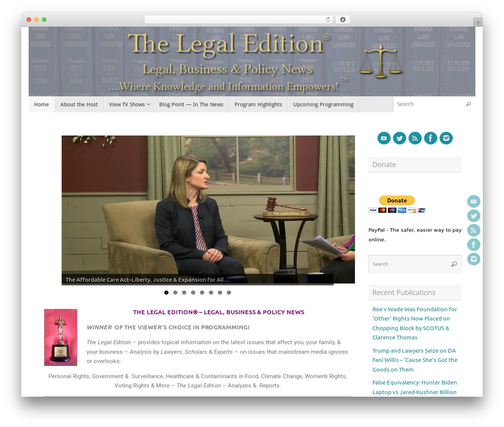Select the fifth slideshow dot
Image resolution: width=504 pixels, height=427 pixels.
pos(202,293)
